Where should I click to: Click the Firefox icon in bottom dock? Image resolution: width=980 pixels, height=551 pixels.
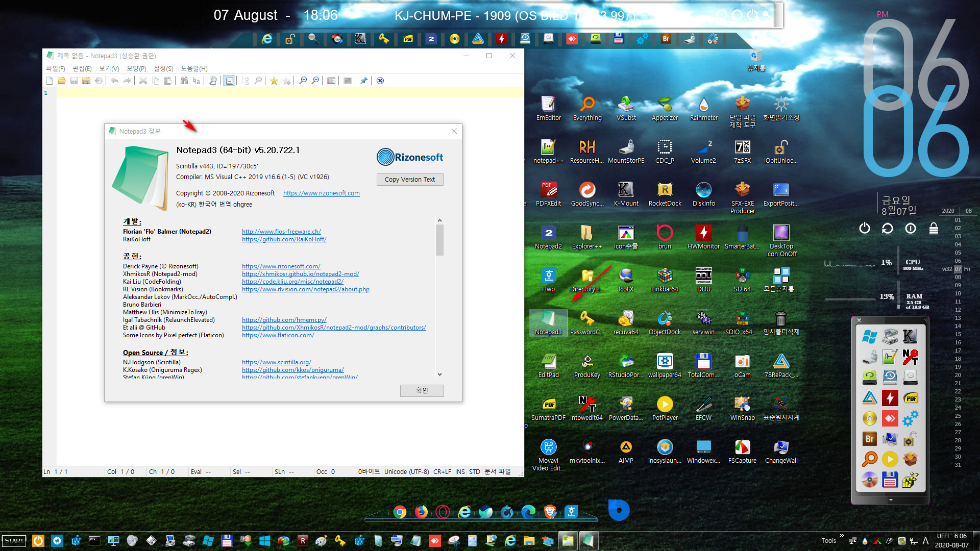click(421, 512)
